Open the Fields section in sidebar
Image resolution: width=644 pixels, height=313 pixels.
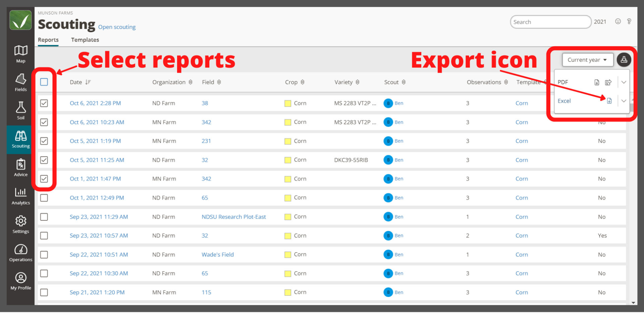20,83
